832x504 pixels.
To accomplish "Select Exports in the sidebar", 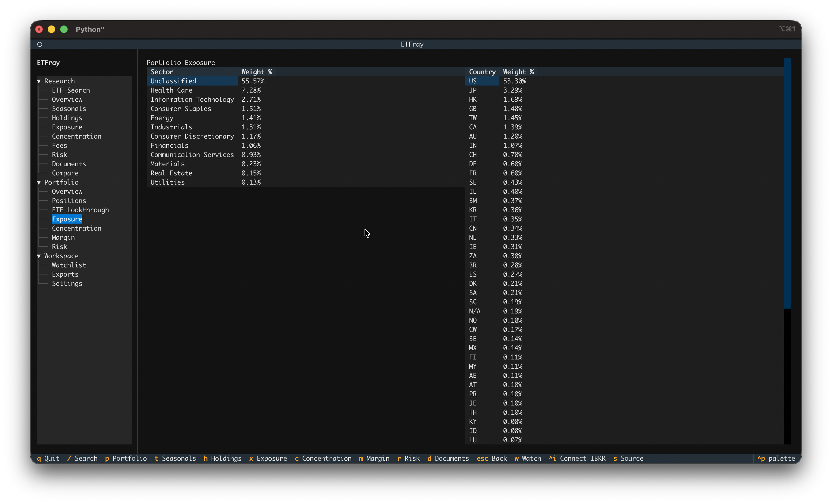I will [65, 274].
